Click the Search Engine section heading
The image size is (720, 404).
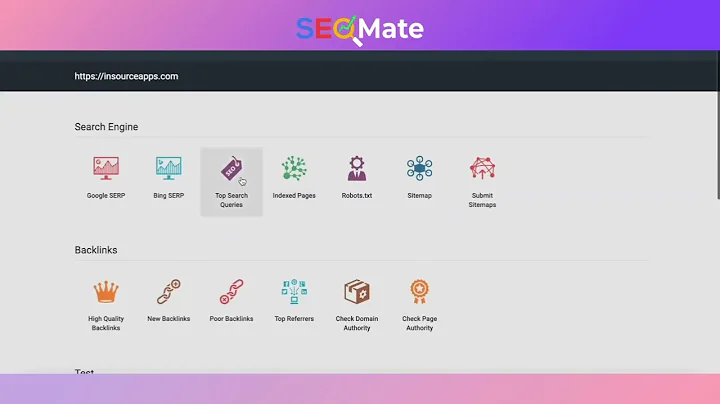(107, 127)
